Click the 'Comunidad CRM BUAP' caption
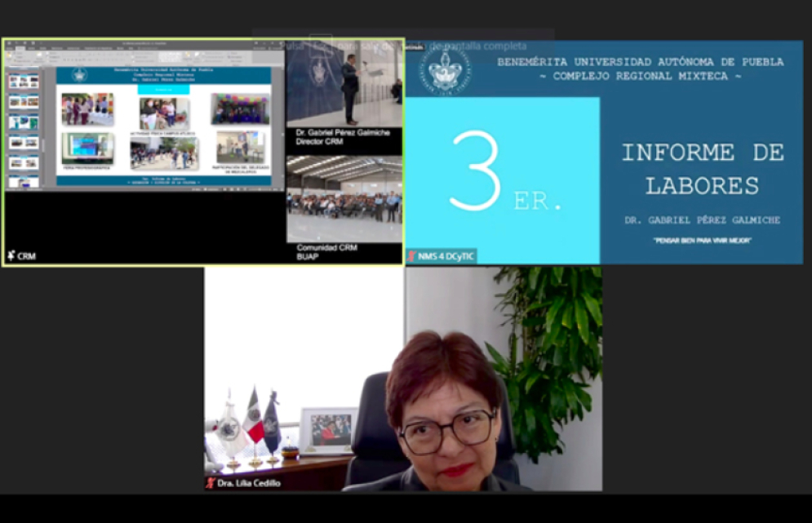Viewport: 812px width, 523px height. point(326,251)
